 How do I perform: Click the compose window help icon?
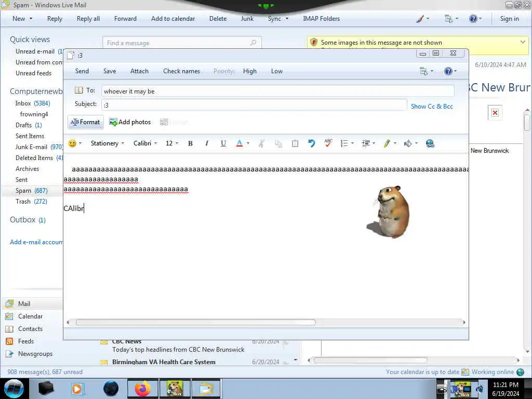click(x=448, y=71)
